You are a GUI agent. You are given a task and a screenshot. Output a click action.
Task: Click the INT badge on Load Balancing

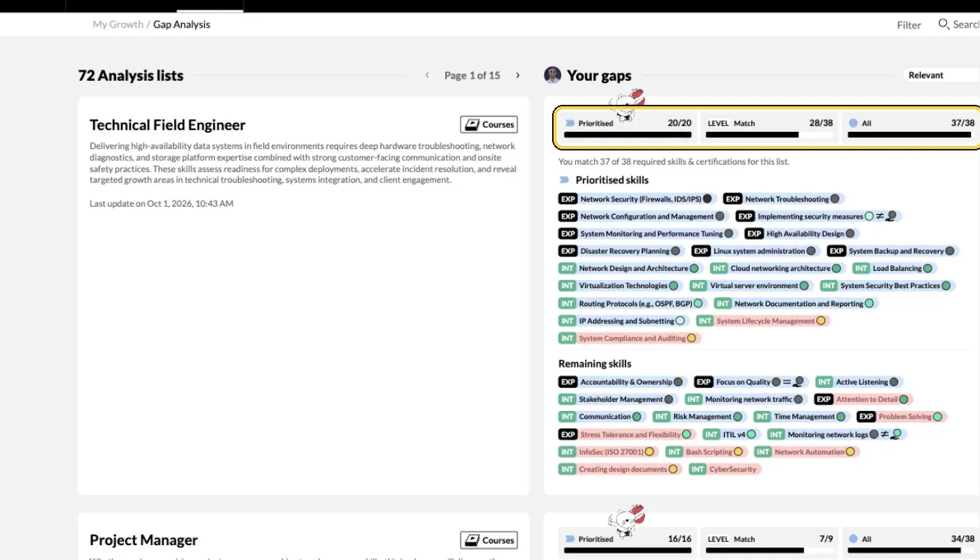coord(862,269)
